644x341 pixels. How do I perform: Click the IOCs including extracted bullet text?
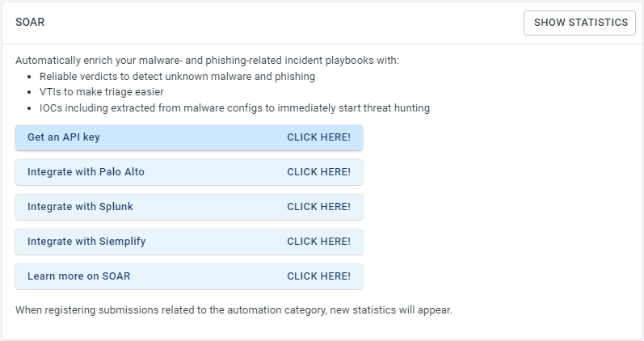click(x=234, y=108)
